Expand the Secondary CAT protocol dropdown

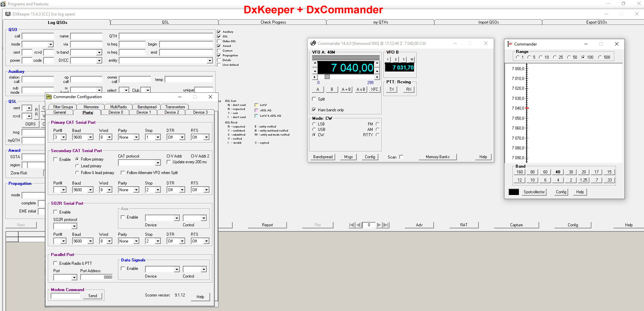(157, 163)
